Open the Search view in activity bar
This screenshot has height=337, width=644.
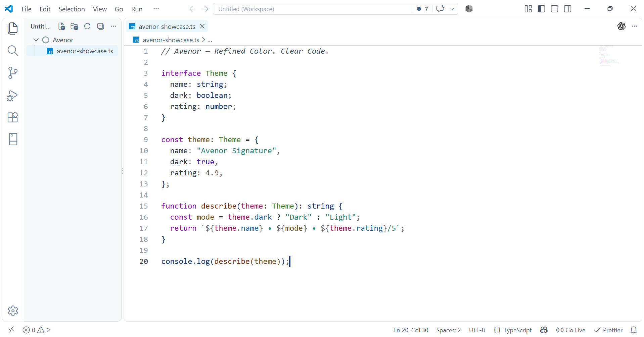pyautogui.click(x=13, y=51)
